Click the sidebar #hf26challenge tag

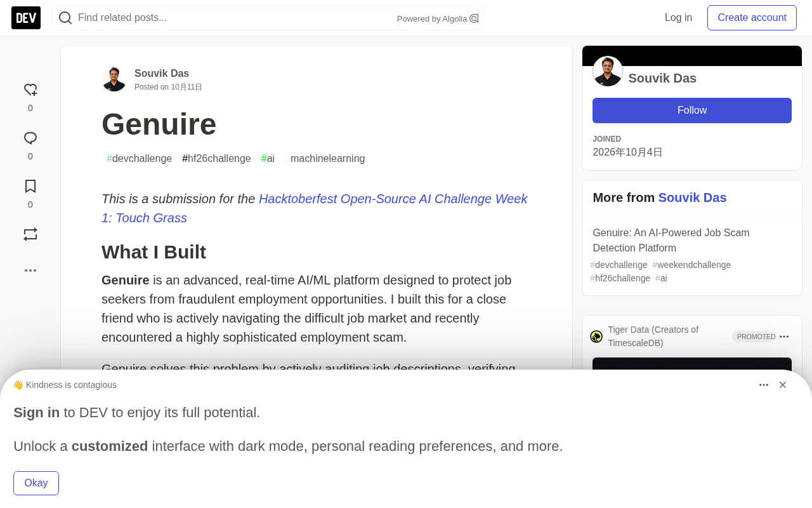coord(620,278)
